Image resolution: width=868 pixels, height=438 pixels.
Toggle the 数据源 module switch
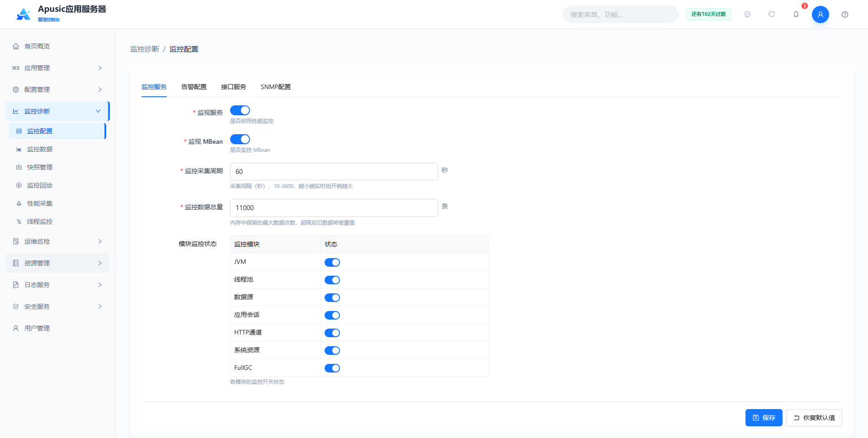(x=332, y=297)
